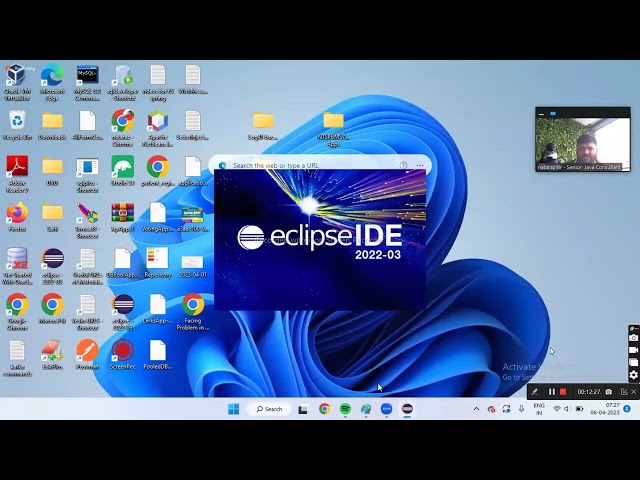
Task: Click the microphone icon in system tray
Action: point(521,409)
